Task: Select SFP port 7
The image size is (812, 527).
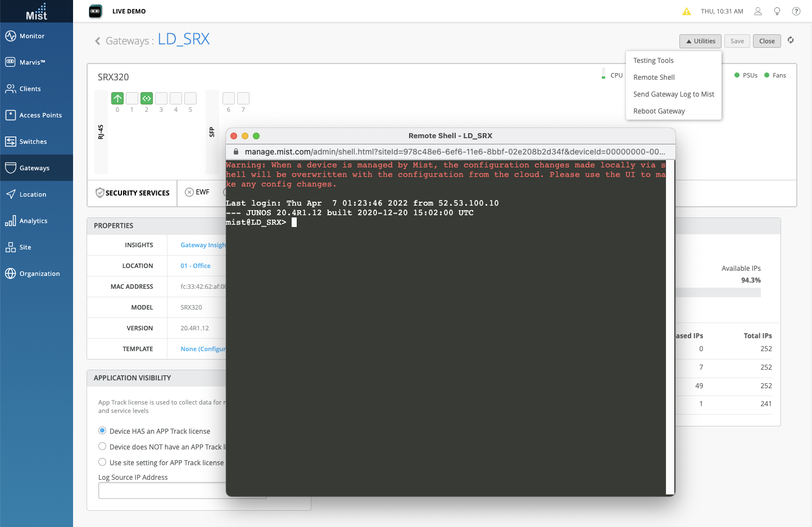Action: pyautogui.click(x=243, y=98)
